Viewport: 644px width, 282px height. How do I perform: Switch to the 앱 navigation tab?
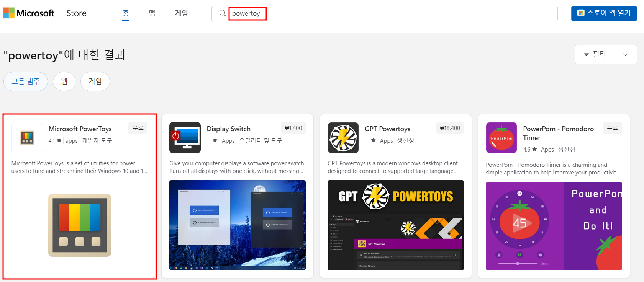152,13
